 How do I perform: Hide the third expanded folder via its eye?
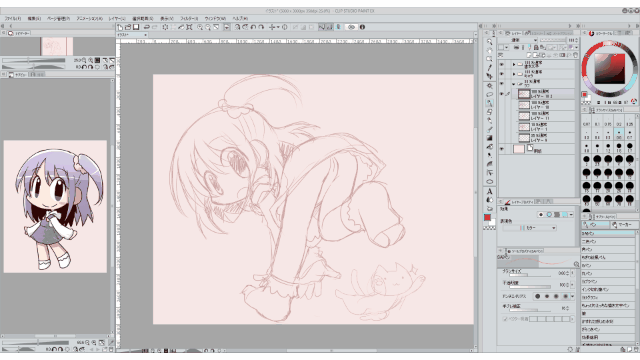click(x=502, y=84)
